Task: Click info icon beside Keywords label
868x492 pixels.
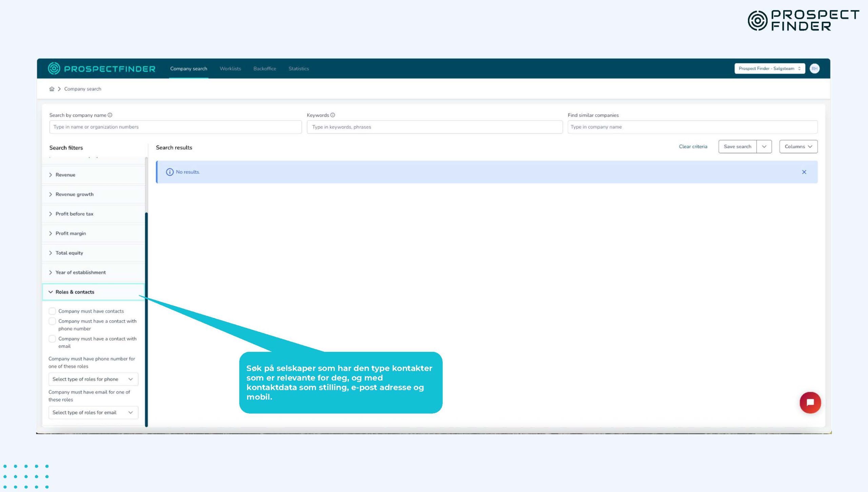Action: 333,115
